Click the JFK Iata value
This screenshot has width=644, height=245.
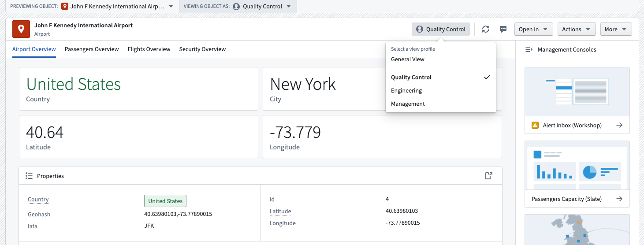(149, 226)
